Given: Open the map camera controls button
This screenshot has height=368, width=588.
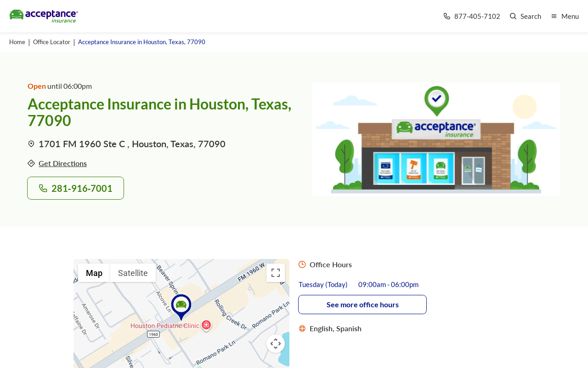Looking at the screenshot, I should pos(276,344).
